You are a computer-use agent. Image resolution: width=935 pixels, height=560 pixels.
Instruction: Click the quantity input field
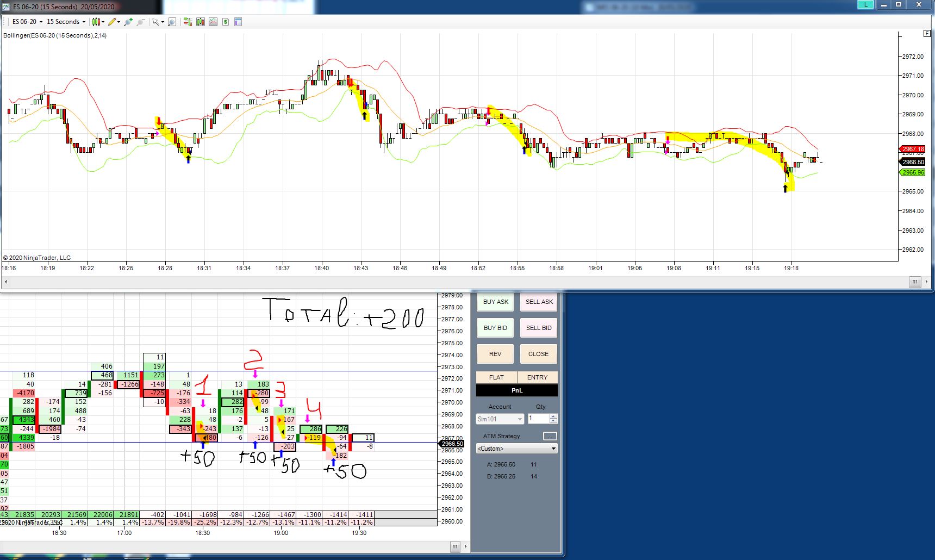tap(539, 419)
